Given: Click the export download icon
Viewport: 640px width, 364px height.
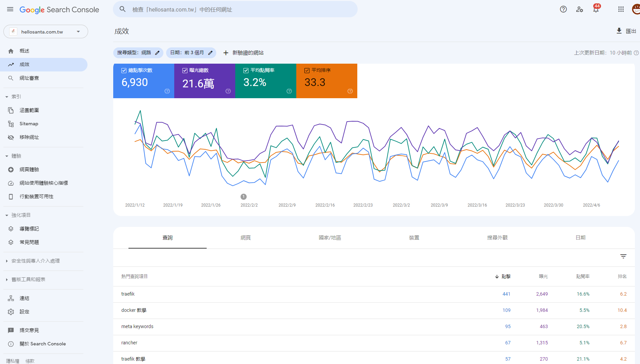Looking at the screenshot, I should point(619,31).
